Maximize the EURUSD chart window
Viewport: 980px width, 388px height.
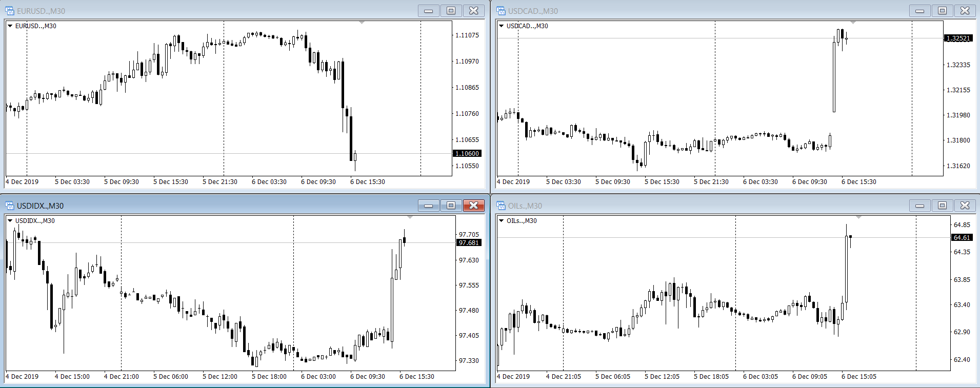coord(451,11)
